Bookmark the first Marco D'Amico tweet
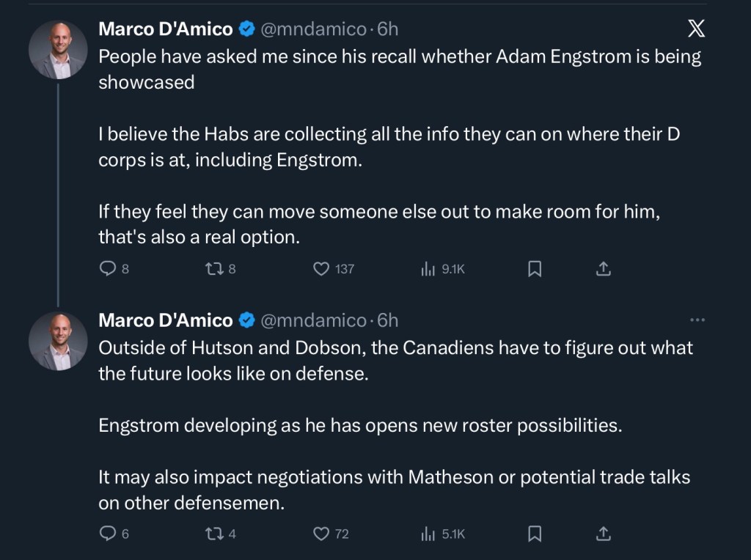The height and width of the screenshot is (560, 751). [x=535, y=269]
